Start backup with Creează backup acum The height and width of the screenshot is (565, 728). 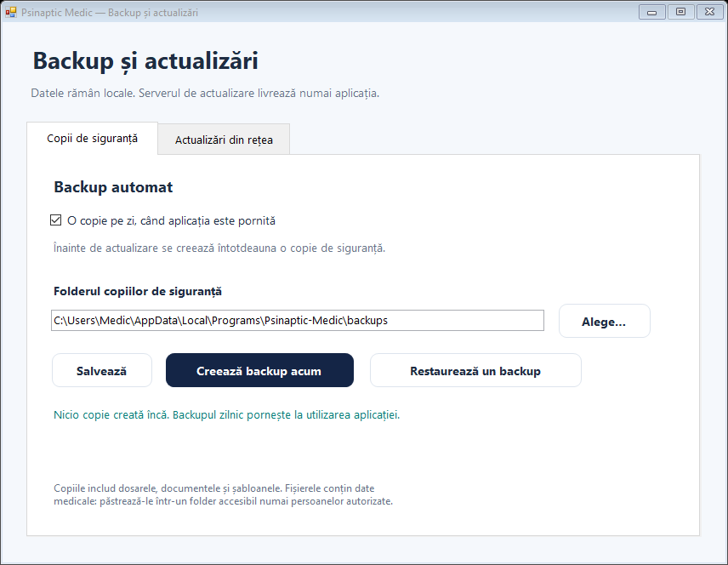pos(259,370)
